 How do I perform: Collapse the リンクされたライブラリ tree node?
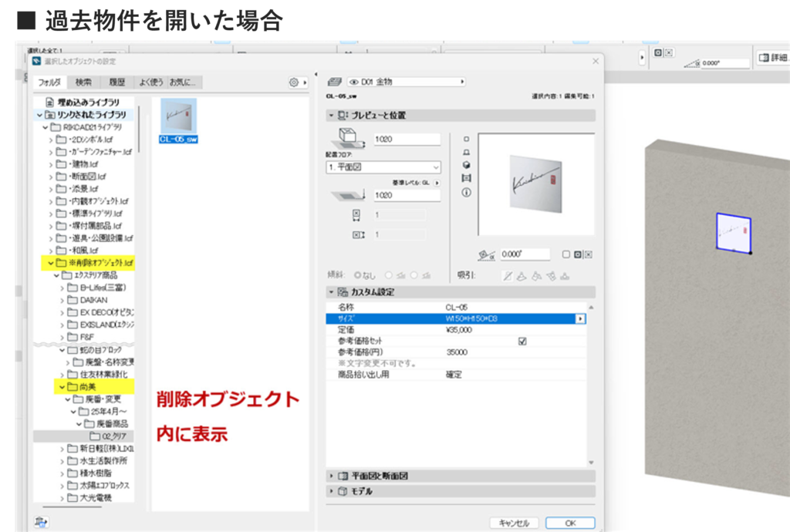click(39, 115)
